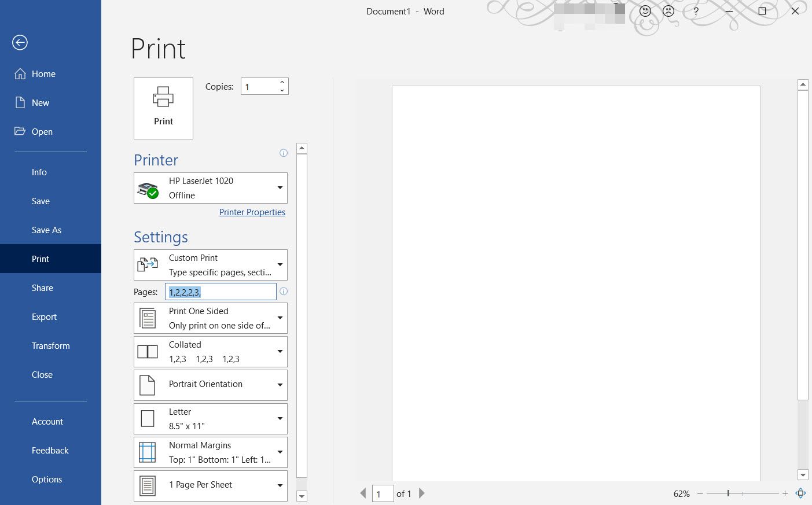Click the large Print button

(163, 108)
